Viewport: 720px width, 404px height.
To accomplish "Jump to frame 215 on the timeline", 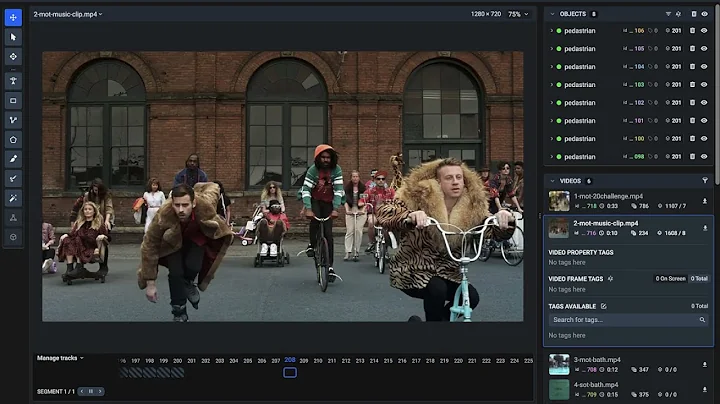I will (388, 361).
